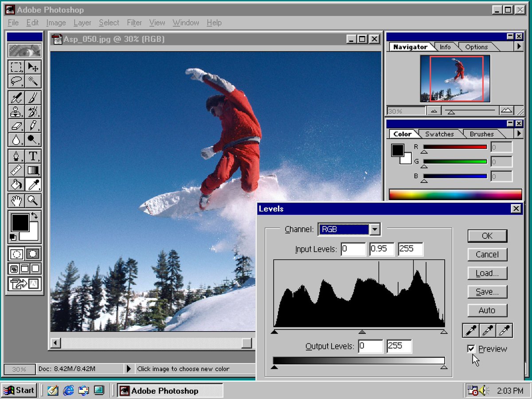Toggle the Preview checkbox in Levels
This screenshot has width=532, height=399.
[x=471, y=349]
